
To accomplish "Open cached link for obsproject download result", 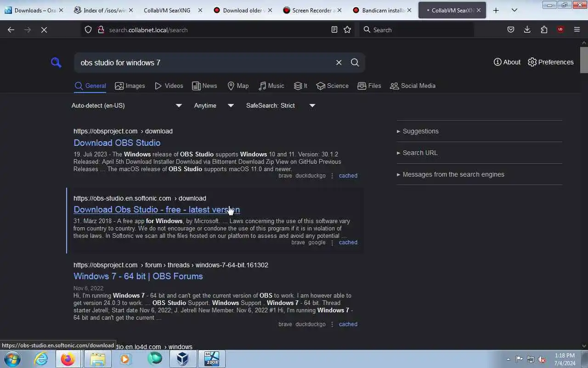I will [348, 176].
